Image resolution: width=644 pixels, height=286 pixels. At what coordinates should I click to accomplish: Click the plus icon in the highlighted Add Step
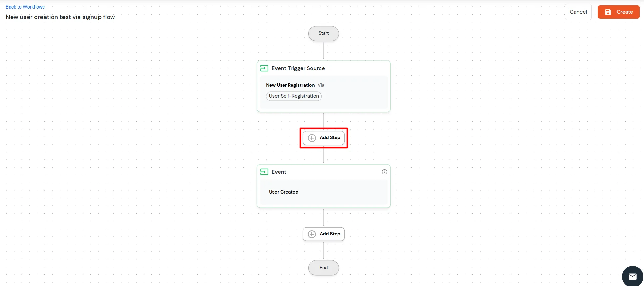312,138
